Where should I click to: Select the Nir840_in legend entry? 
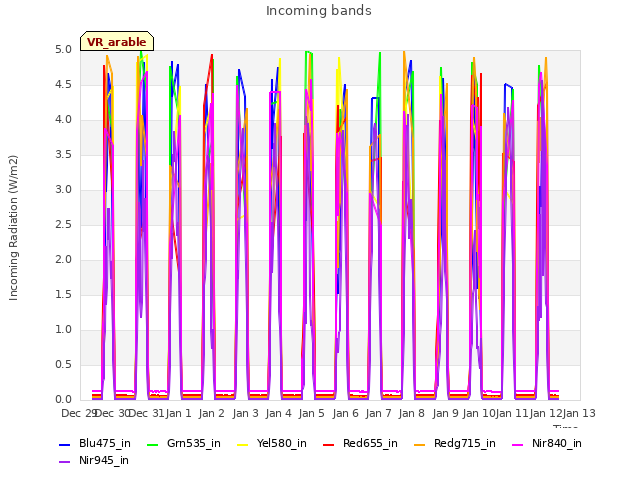[547, 443]
